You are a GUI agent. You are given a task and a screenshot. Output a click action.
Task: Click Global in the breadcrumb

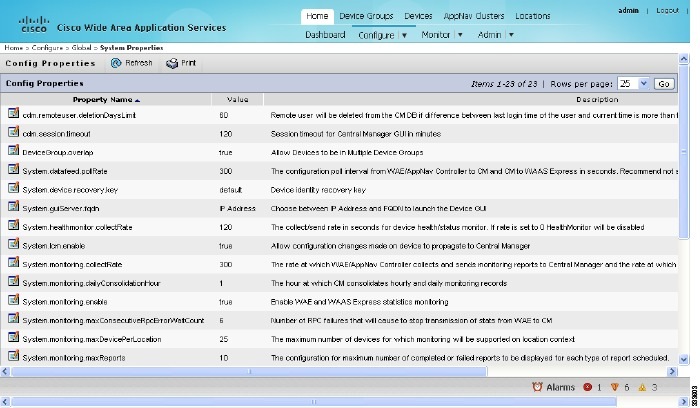click(81, 48)
